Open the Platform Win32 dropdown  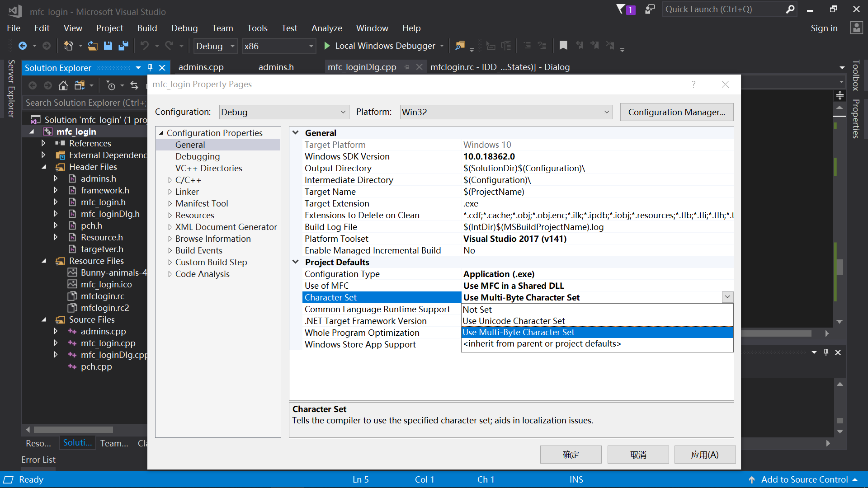point(506,112)
